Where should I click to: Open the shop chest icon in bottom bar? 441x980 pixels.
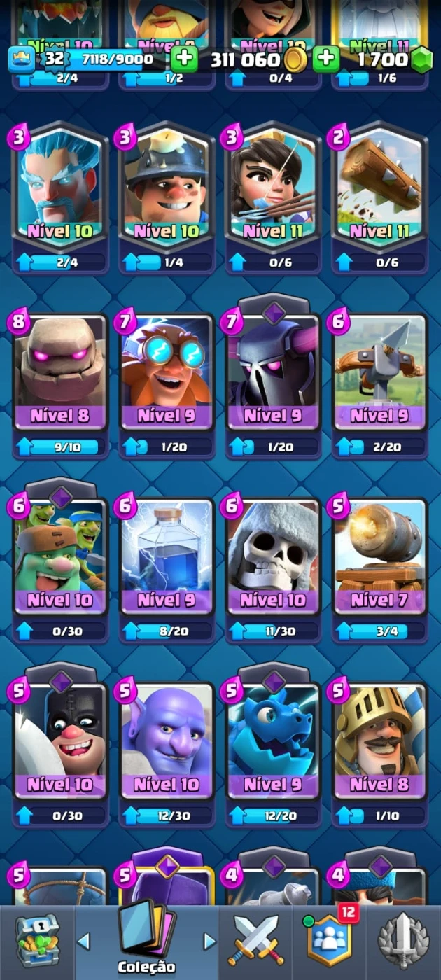(x=38, y=941)
